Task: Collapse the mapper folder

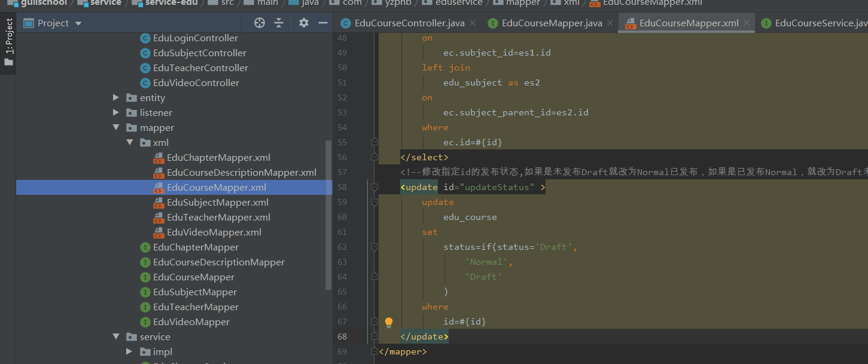Action: [116, 127]
